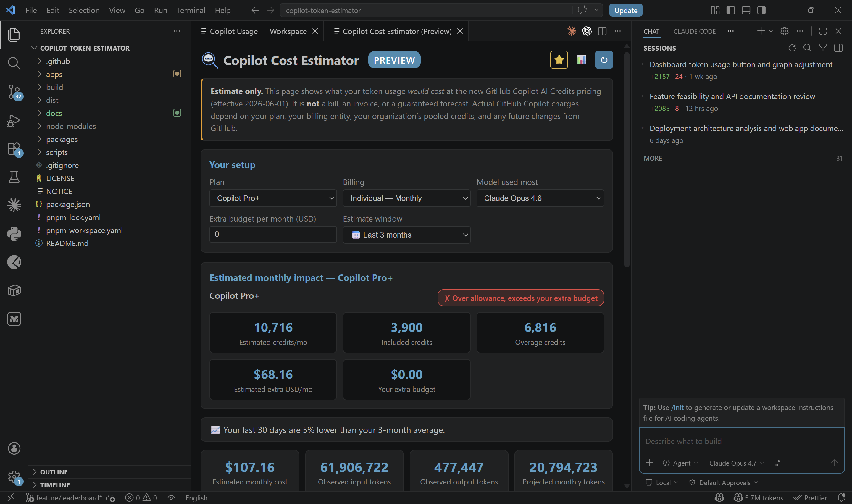Open the Estimate window dropdown
Viewport: 852px width, 504px height.
[x=406, y=235]
